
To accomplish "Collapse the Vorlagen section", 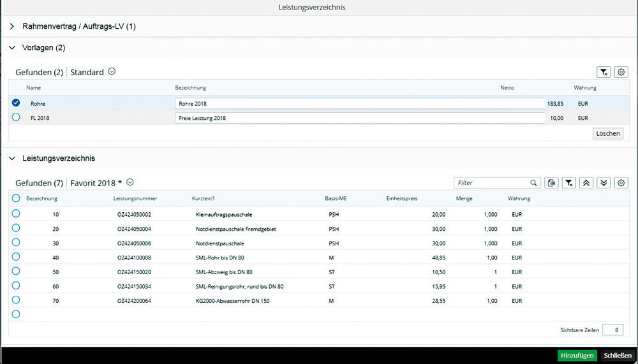I will tap(12, 48).
